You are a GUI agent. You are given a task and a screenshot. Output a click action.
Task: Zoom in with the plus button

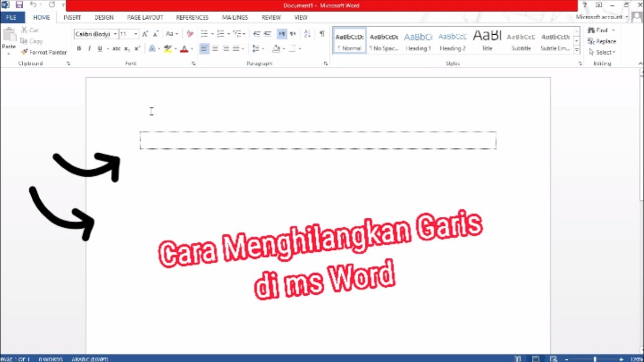click(621, 359)
